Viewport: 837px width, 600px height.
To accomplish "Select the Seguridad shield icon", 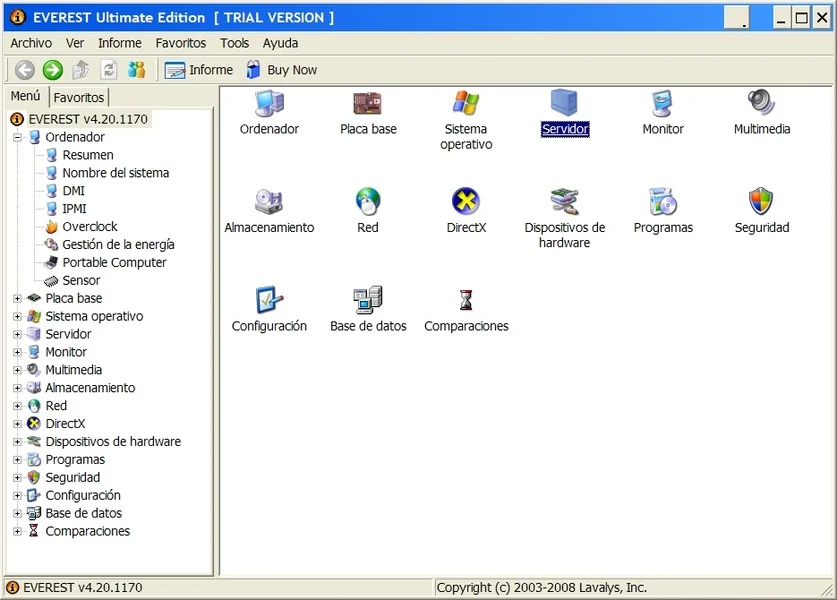I will pos(761,202).
